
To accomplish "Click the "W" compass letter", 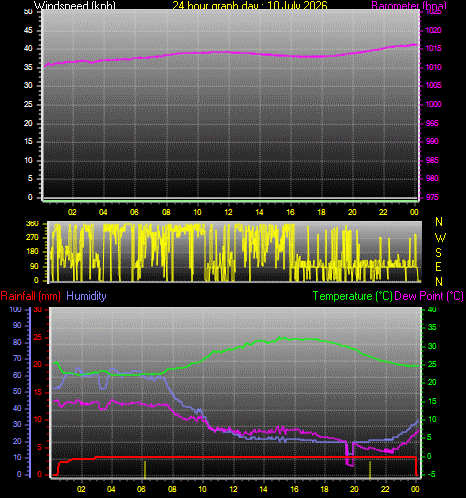I will pyautogui.click(x=440, y=238).
